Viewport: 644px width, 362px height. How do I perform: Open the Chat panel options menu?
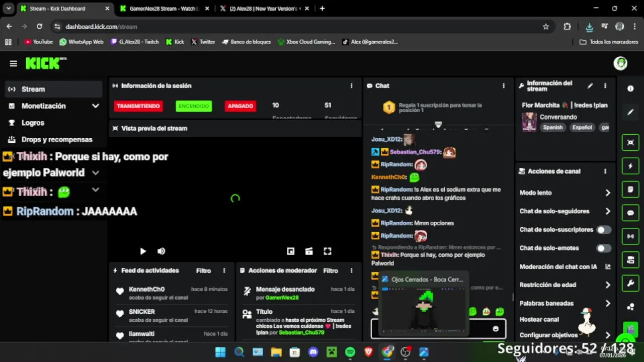tap(503, 86)
